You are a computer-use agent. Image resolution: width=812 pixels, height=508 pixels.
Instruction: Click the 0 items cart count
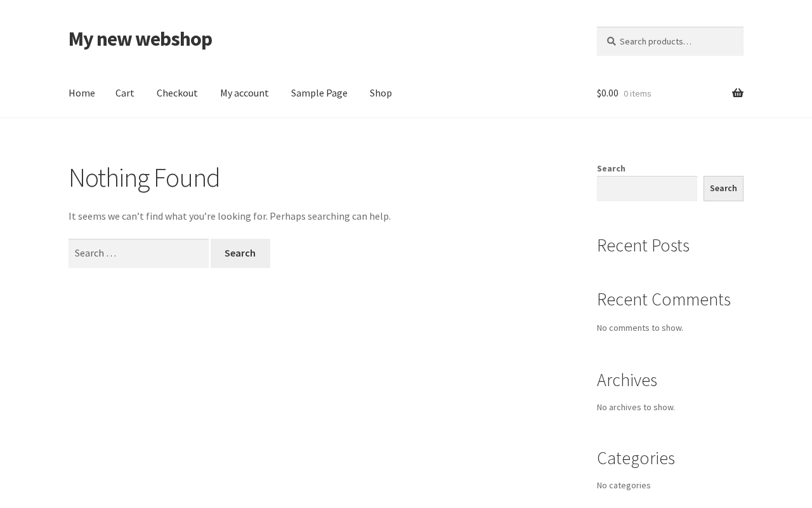pyautogui.click(x=637, y=94)
